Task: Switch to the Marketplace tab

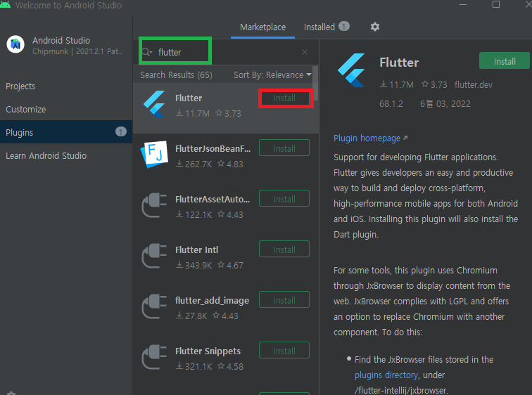Action: 262,27
